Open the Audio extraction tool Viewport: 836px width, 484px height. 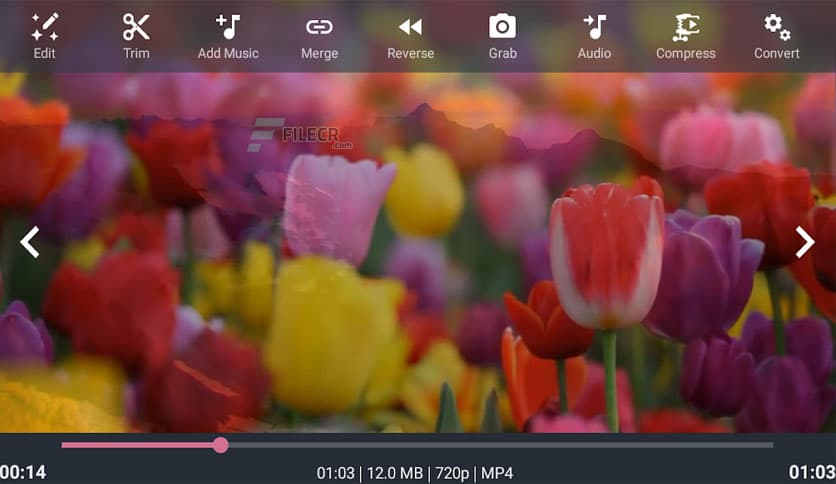594,36
